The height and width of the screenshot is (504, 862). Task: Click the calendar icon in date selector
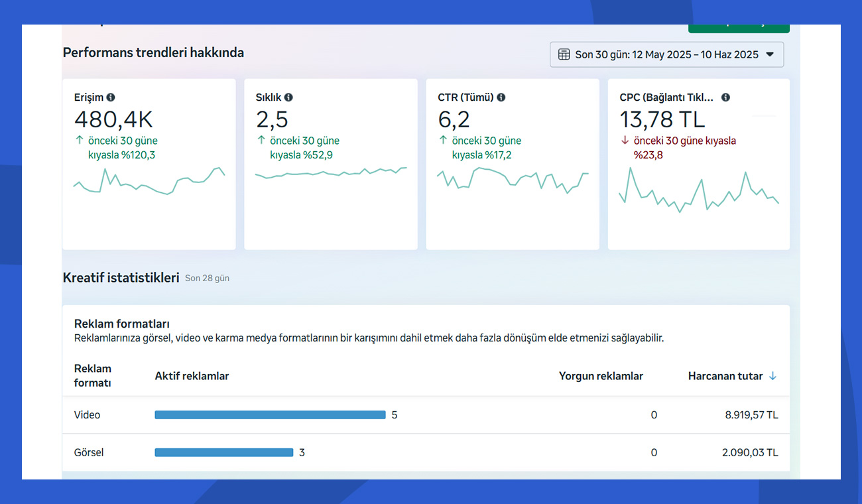564,55
